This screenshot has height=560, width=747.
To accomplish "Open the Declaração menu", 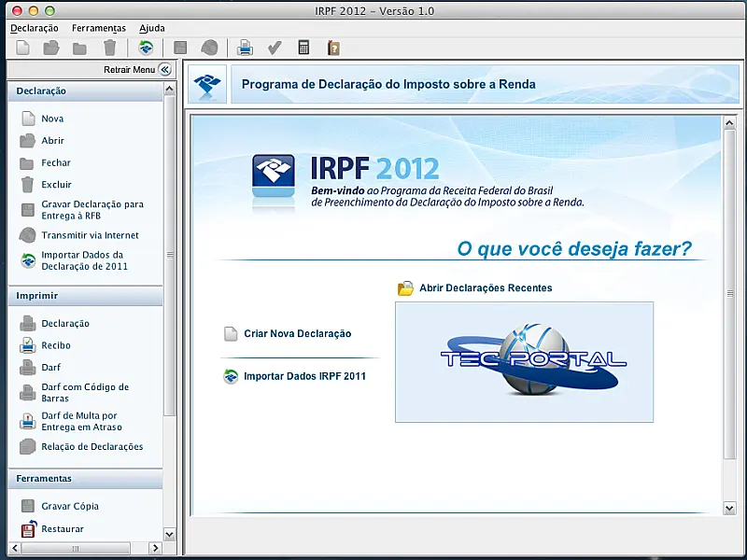I will coord(35,28).
